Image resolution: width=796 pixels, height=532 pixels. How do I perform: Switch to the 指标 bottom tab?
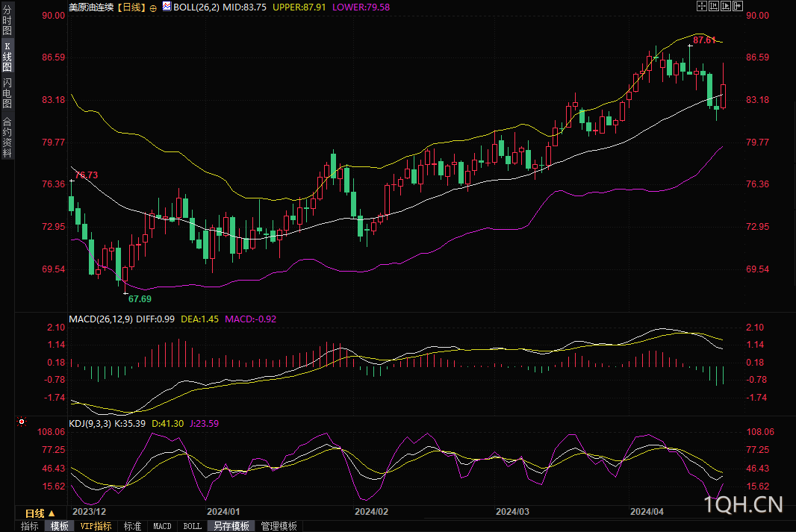pyautogui.click(x=29, y=527)
